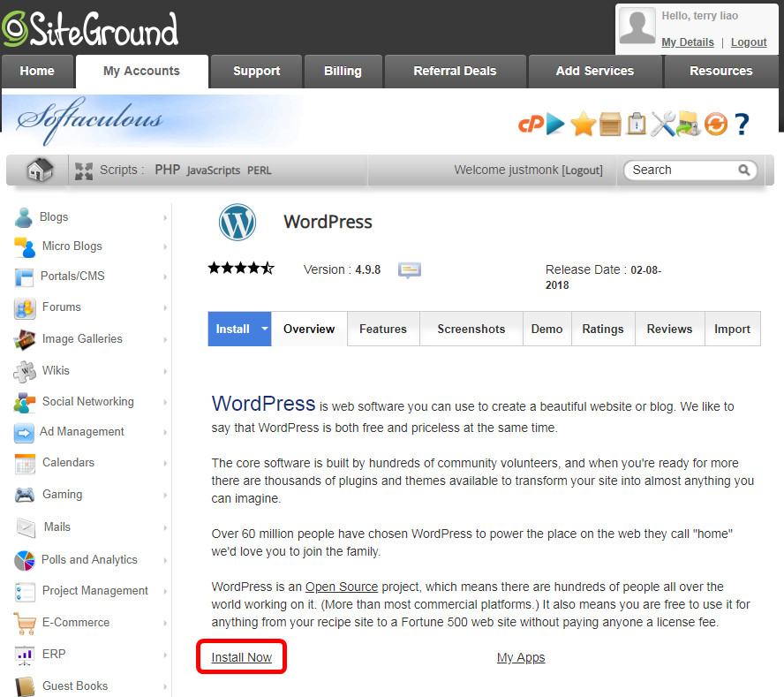Image resolution: width=784 pixels, height=697 pixels.
Task: Open the Ratings tab
Action: pyautogui.click(x=603, y=329)
